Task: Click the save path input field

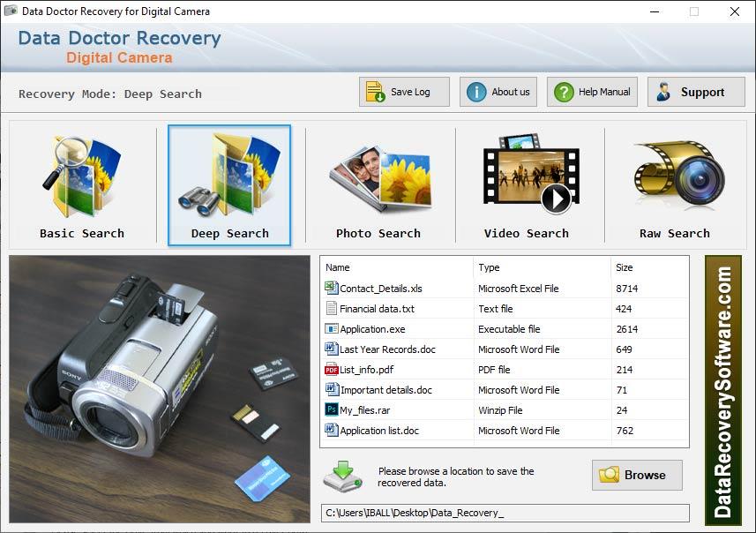Action: [x=505, y=513]
